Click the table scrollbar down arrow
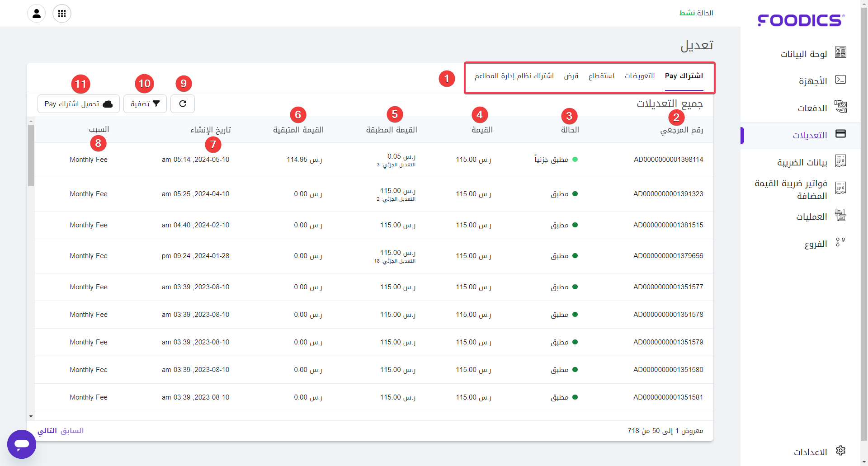This screenshot has width=868, height=466. [31, 416]
